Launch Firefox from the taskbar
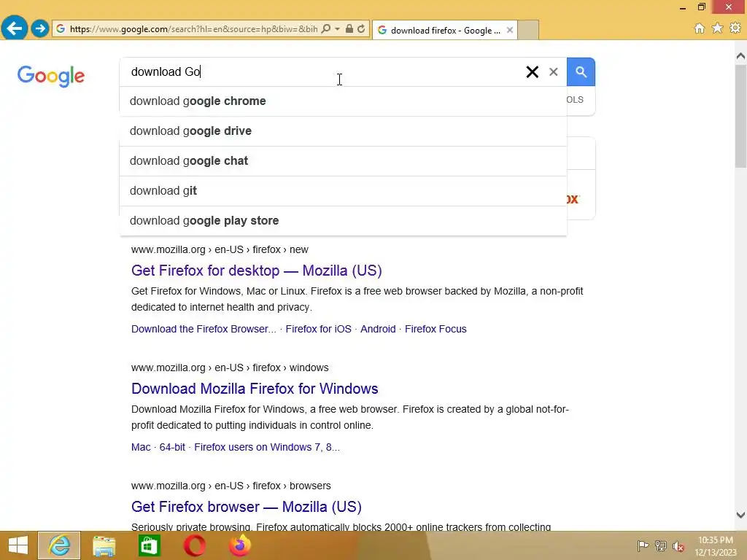Viewport: 747px width, 560px height. [239, 545]
